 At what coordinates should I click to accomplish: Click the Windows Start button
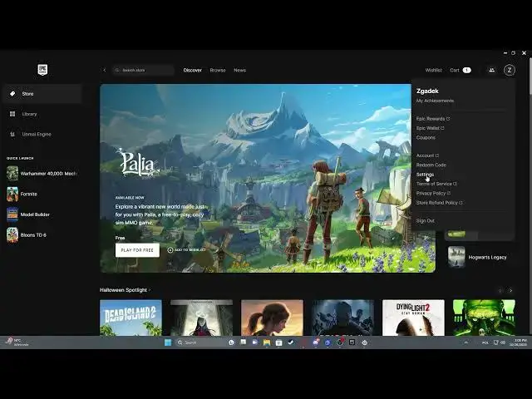(167, 342)
